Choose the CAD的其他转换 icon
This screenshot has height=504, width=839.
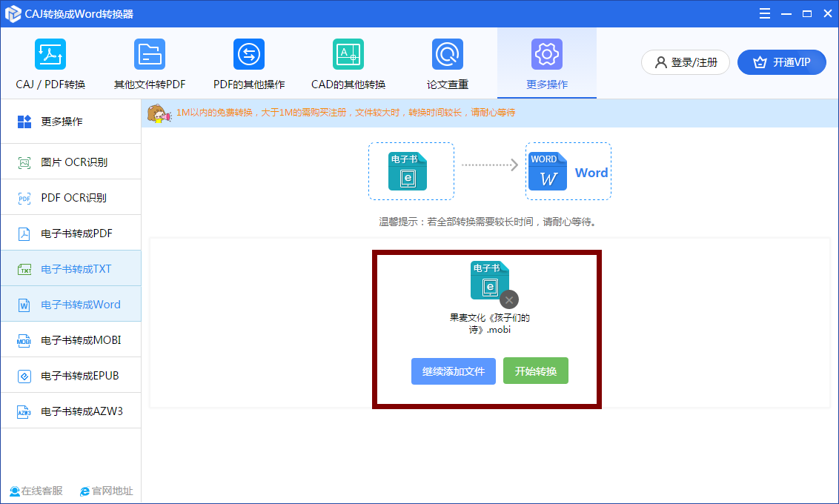click(348, 54)
